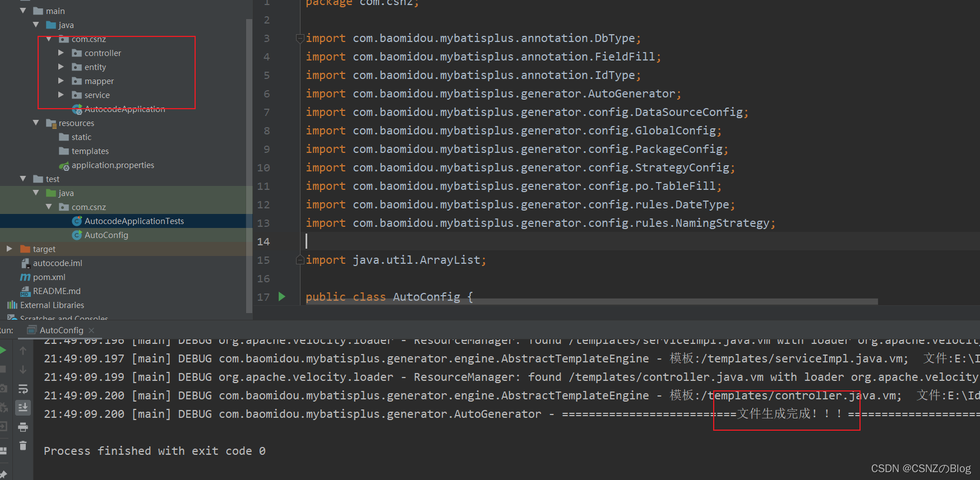980x480 pixels.
Task: Collapse the com.csnz package under test
Action: pyautogui.click(x=49, y=207)
